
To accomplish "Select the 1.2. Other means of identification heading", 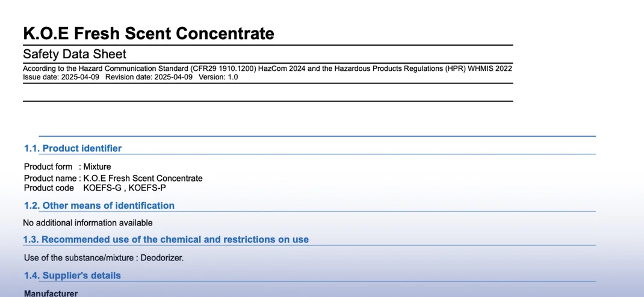I will click(99, 206).
